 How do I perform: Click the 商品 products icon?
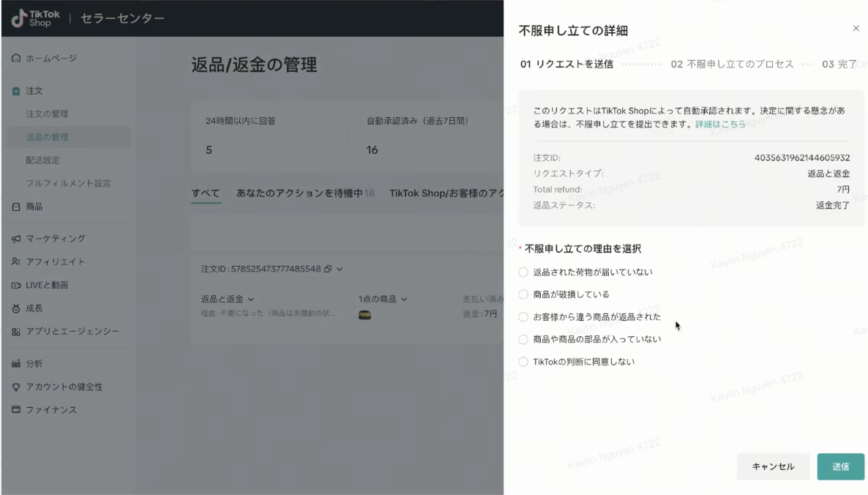[x=16, y=206]
